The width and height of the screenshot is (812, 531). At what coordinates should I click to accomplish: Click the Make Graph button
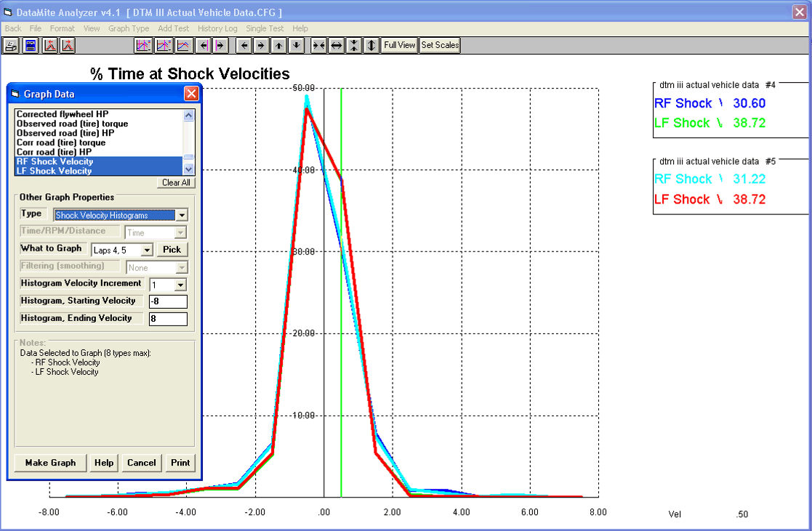click(50, 463)
